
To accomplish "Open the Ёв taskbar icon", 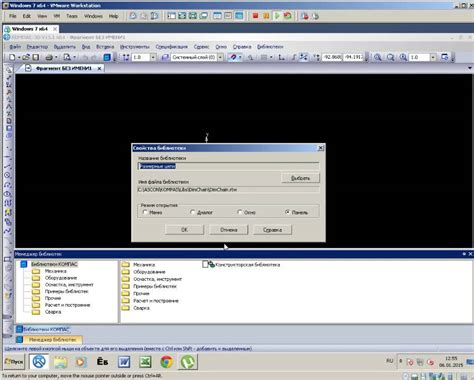I will pyautogui.click(x=102, y=362).
